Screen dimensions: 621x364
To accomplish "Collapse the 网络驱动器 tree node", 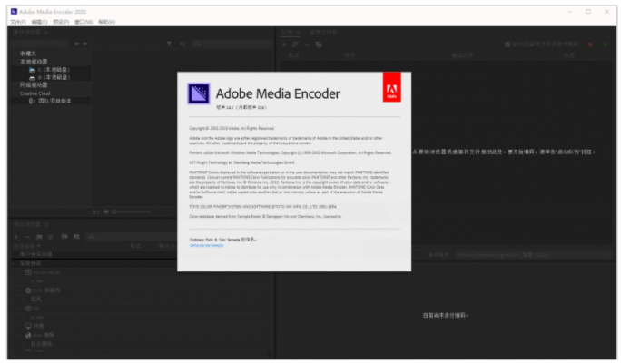I will point(15,85).
